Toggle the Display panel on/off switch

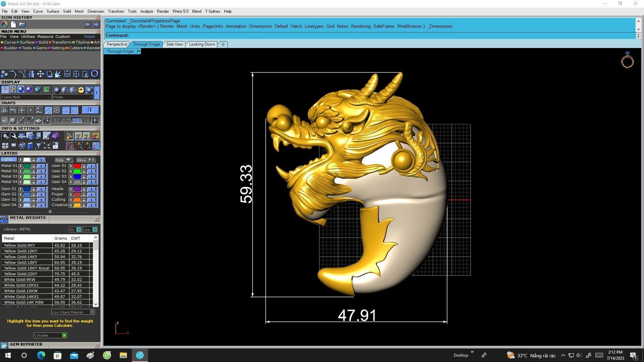[97, 92]
